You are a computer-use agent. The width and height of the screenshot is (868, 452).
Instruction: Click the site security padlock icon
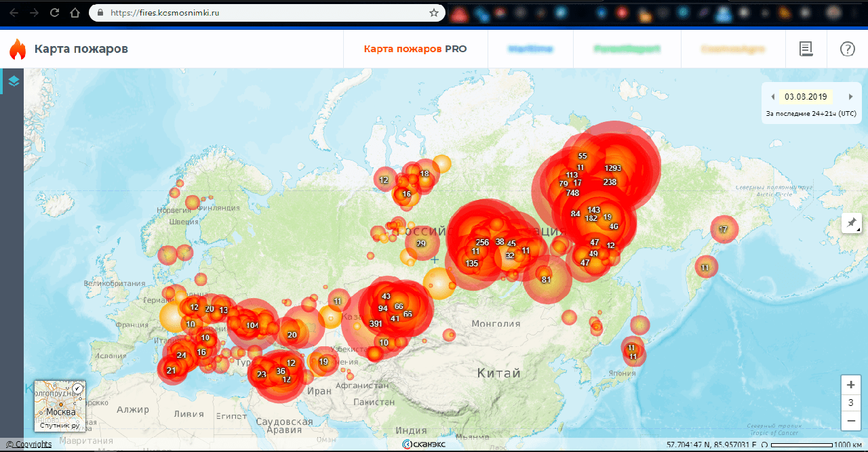[100, 12]
